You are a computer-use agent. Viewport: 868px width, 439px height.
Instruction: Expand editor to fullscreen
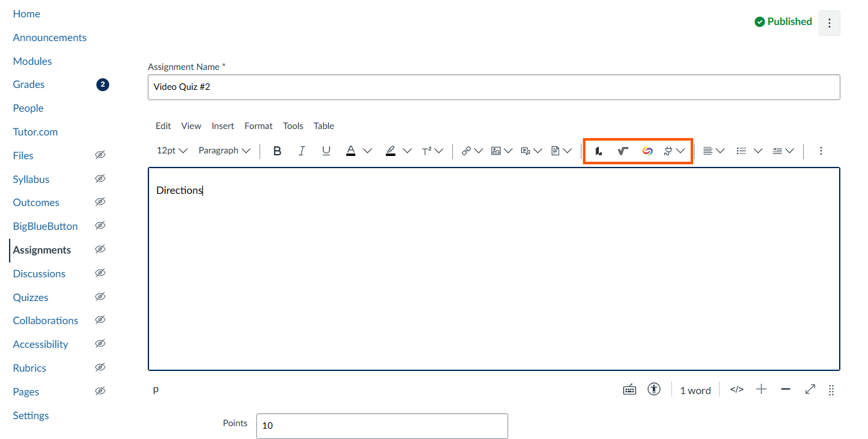(810, 389)
